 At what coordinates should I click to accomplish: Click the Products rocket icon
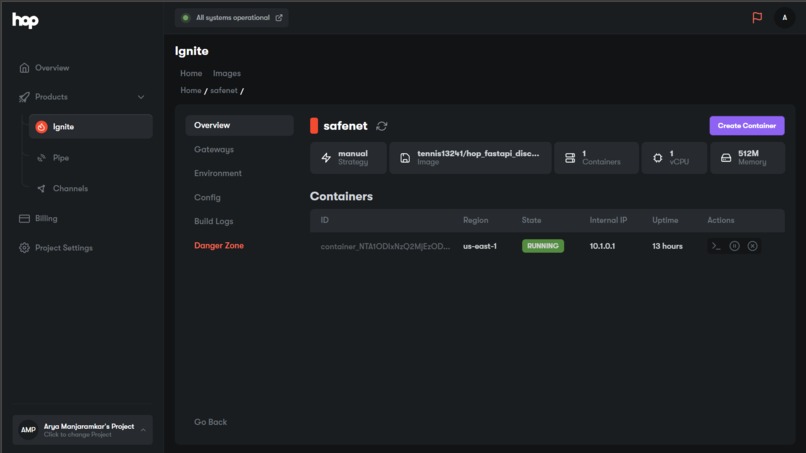24,97
